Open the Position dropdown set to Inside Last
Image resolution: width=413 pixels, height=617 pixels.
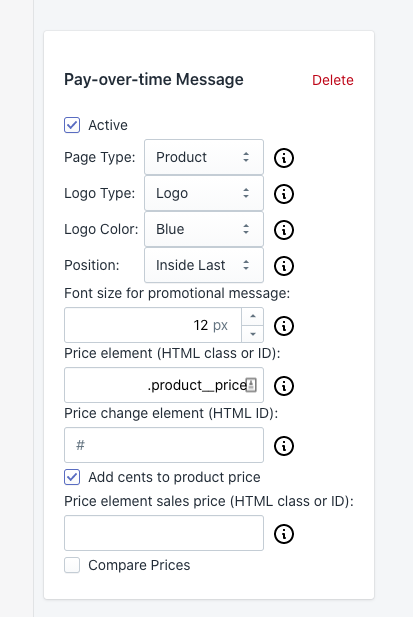point(204,265)
